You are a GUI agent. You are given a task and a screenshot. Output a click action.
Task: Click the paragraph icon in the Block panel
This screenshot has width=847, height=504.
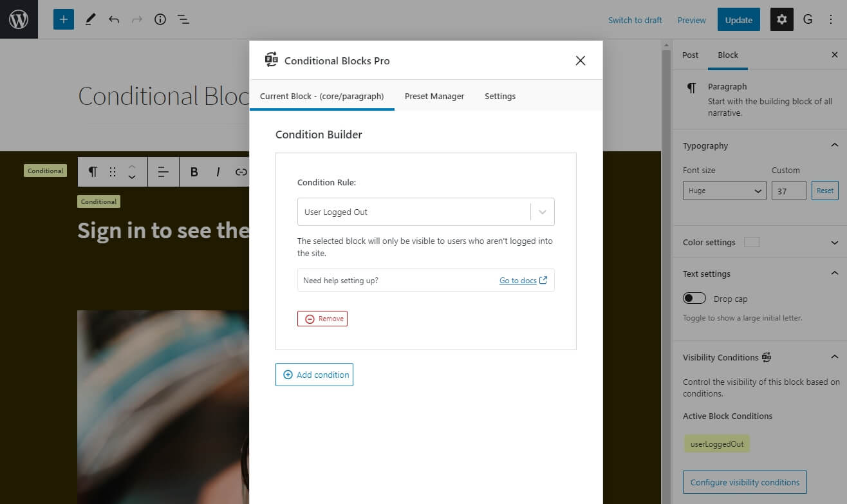coord(691,88)
